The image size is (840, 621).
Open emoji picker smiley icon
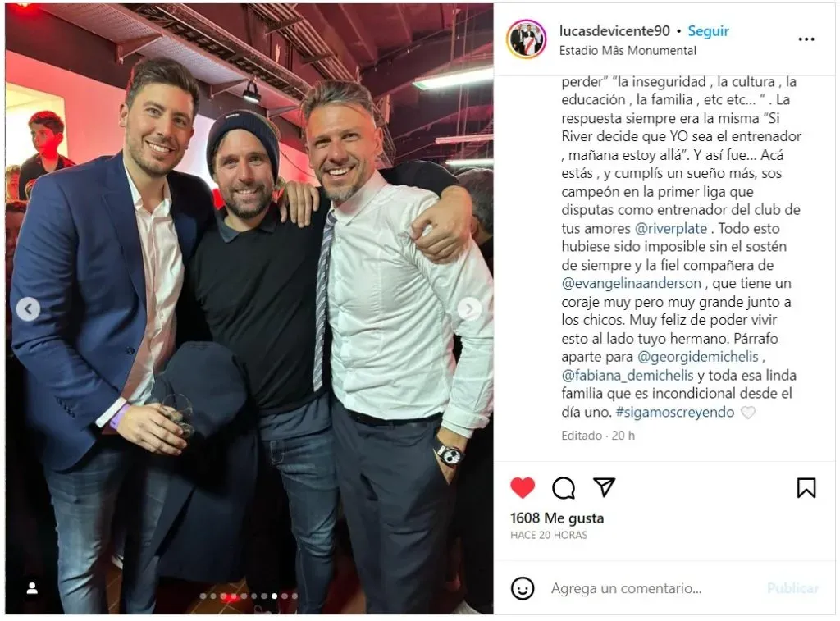(x=523, y=588)
